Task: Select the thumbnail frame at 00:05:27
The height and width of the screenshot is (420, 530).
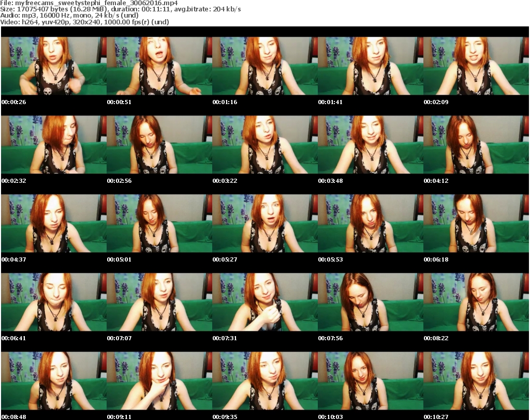Action: click(x=265, y=223)
